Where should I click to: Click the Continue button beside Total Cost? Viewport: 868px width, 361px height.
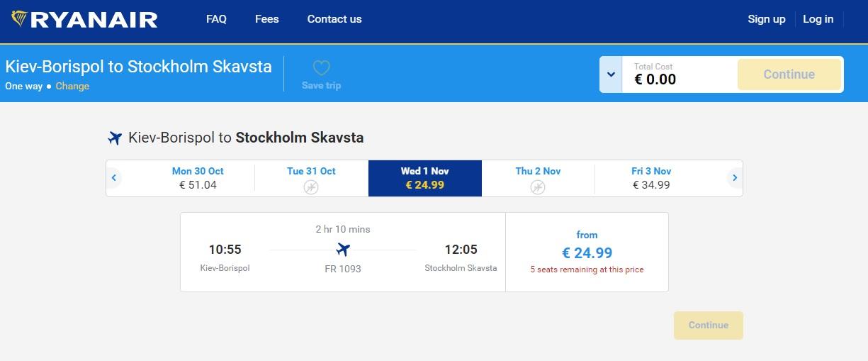click(x=789, y=74)
